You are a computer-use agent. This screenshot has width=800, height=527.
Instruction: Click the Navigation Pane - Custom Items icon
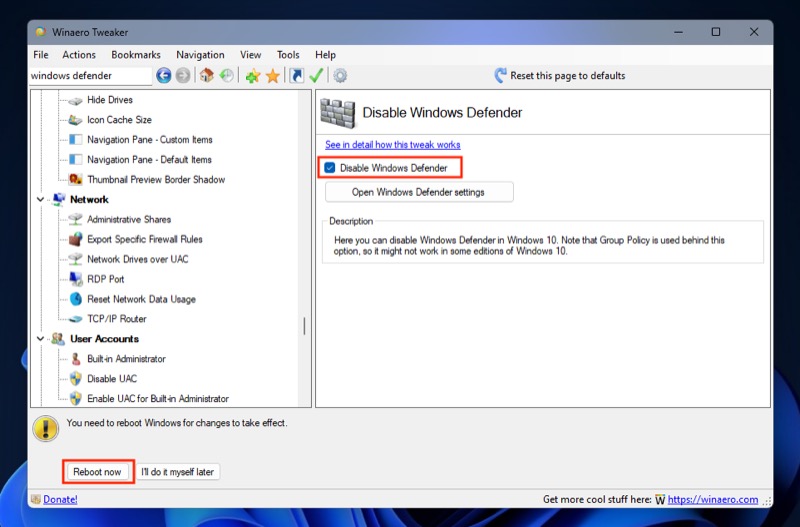coord(76,140)
